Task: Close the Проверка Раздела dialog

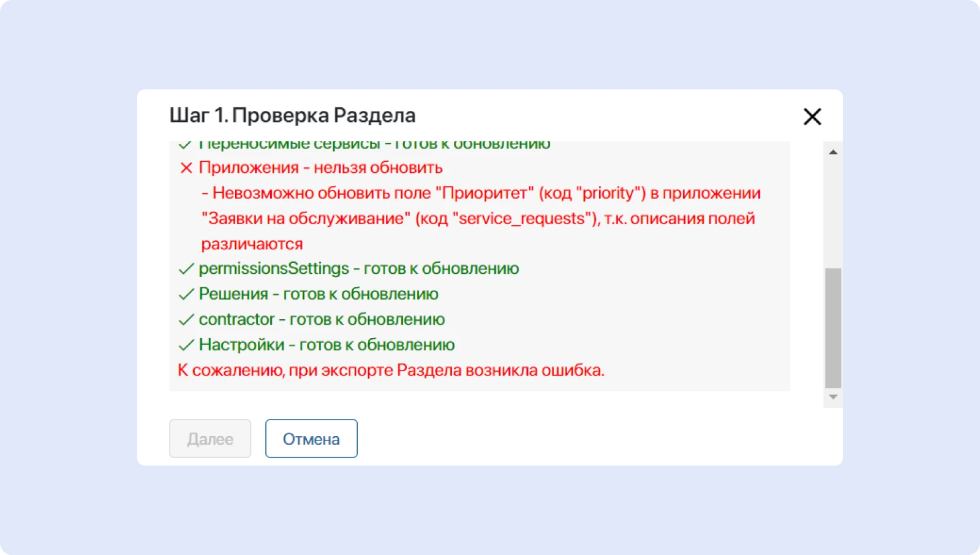Action: pyautogui.click(x=812, y=116)
